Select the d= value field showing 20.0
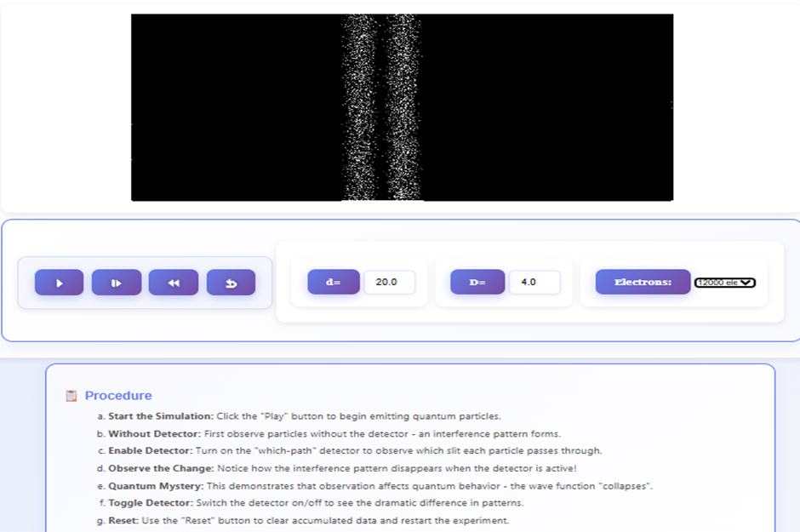Viewport: 800px width, 532px height. point(389,282)
